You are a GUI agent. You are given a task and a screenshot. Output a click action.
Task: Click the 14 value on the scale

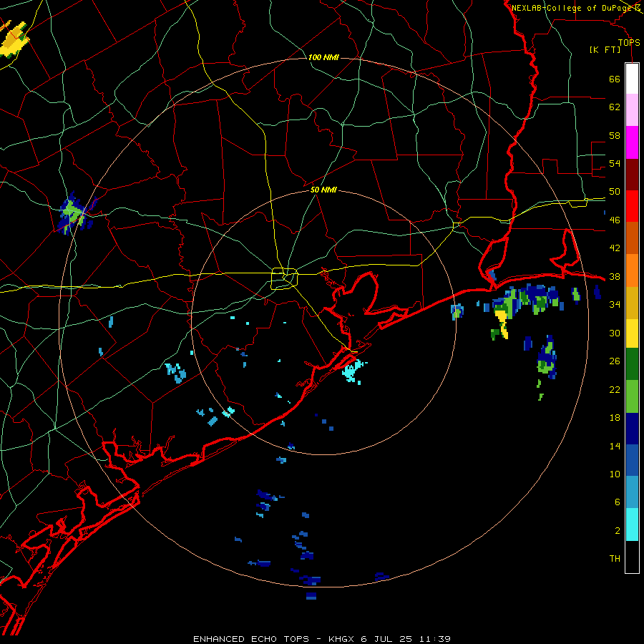tap(615, 446)
